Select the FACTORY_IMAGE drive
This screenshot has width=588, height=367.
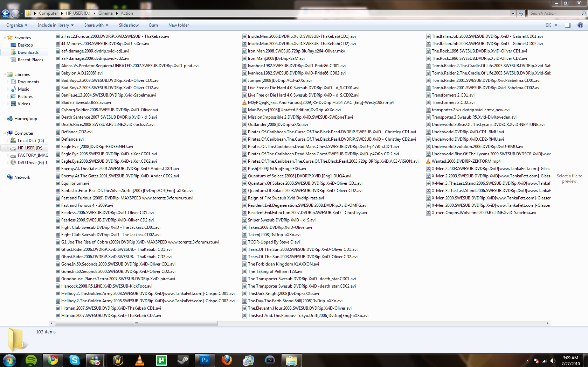[32, 155]
